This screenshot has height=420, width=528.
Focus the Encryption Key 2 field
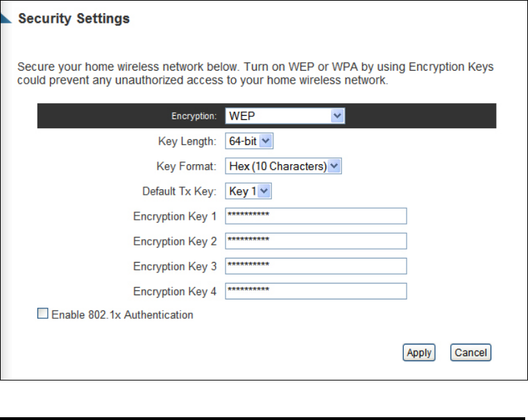coord(316,241)
